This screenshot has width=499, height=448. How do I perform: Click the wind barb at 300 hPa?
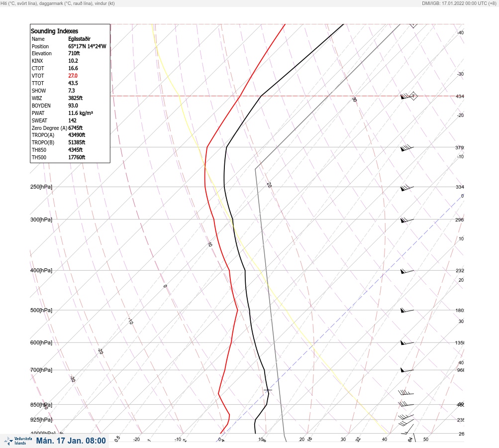click(x=407, y=220)
